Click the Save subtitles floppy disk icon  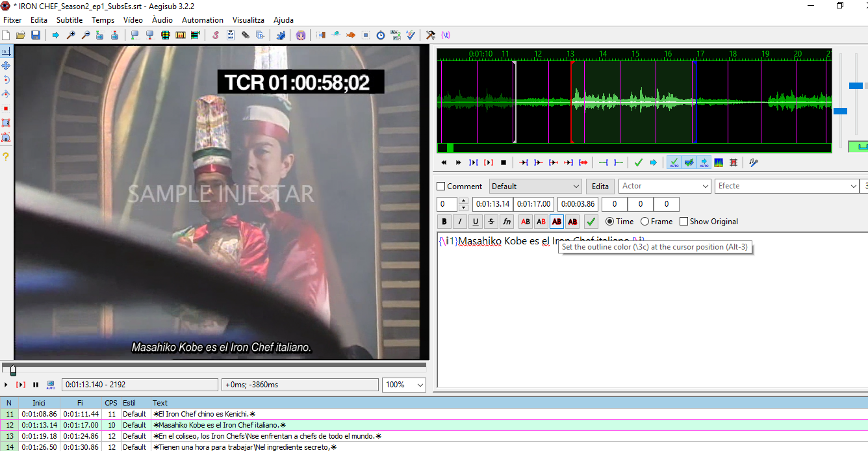click(x=36, y=35)
